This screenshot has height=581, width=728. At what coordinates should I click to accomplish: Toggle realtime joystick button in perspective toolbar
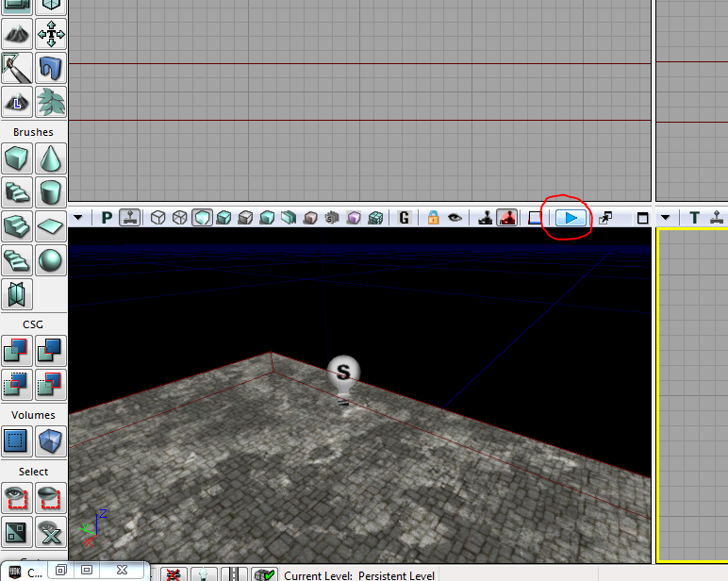(486, 217)
